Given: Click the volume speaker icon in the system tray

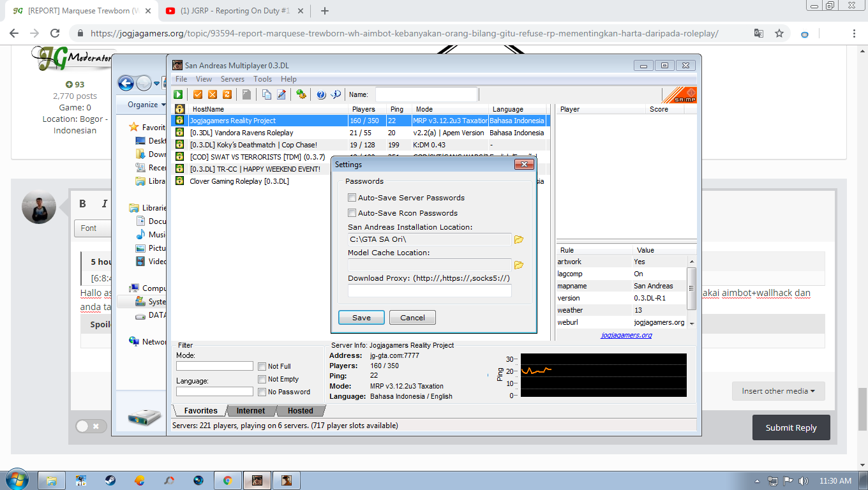Looking at the screenshot, I should 804,480.
